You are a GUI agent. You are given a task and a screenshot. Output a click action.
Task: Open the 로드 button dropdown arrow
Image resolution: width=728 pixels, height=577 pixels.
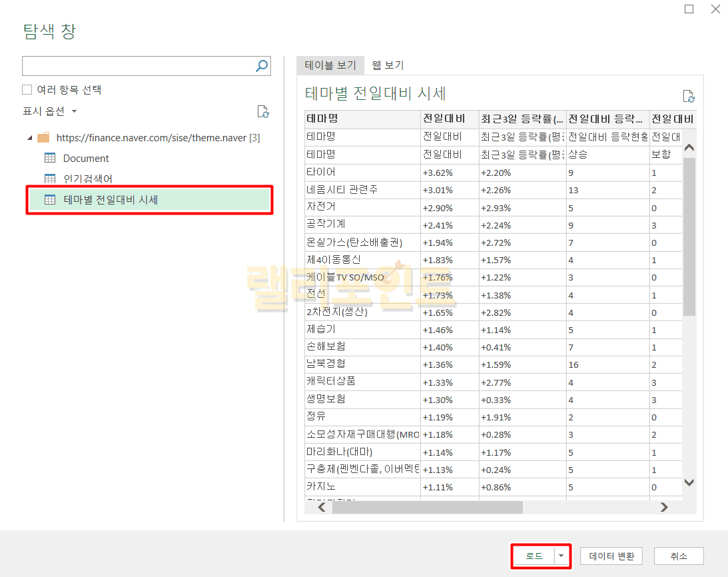point(561,556)
